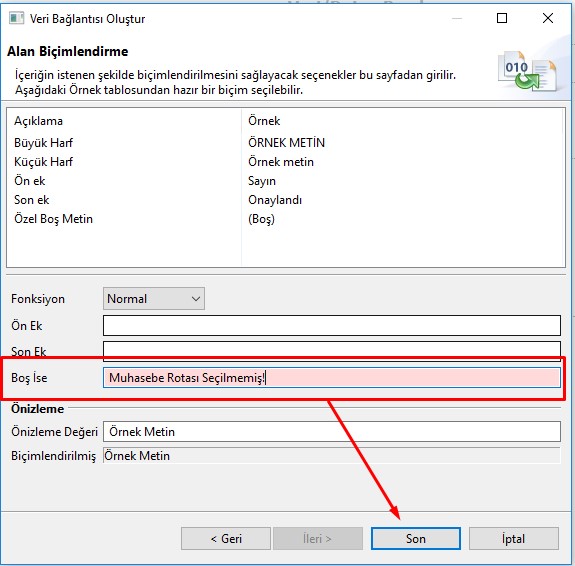The image size is (575, 566).
Task: Choose the Ön ek sample row
Action: click(x=286, y=181)
